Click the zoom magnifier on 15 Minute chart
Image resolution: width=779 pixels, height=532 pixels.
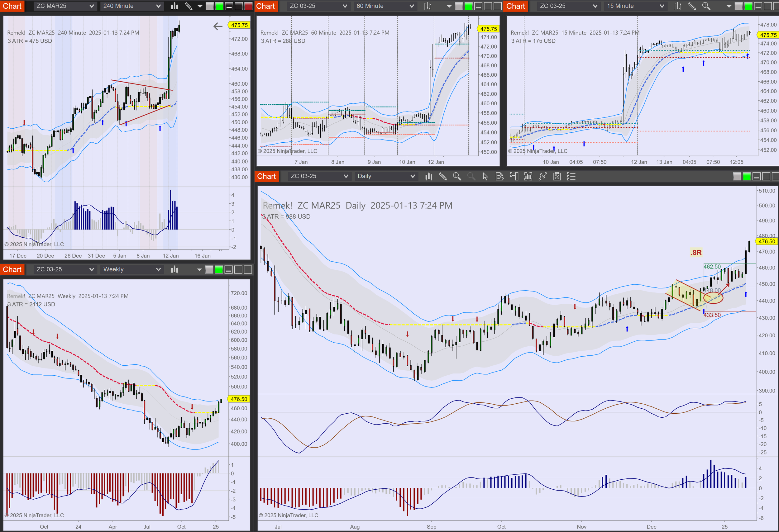[706, 6]
